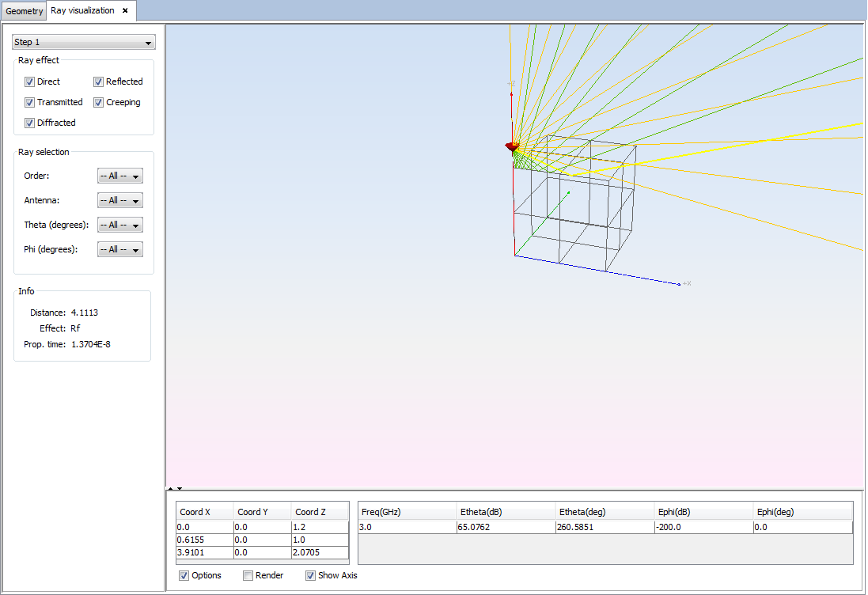
Task: Open the Antenna selection dropdown
Action: (119, 200)
